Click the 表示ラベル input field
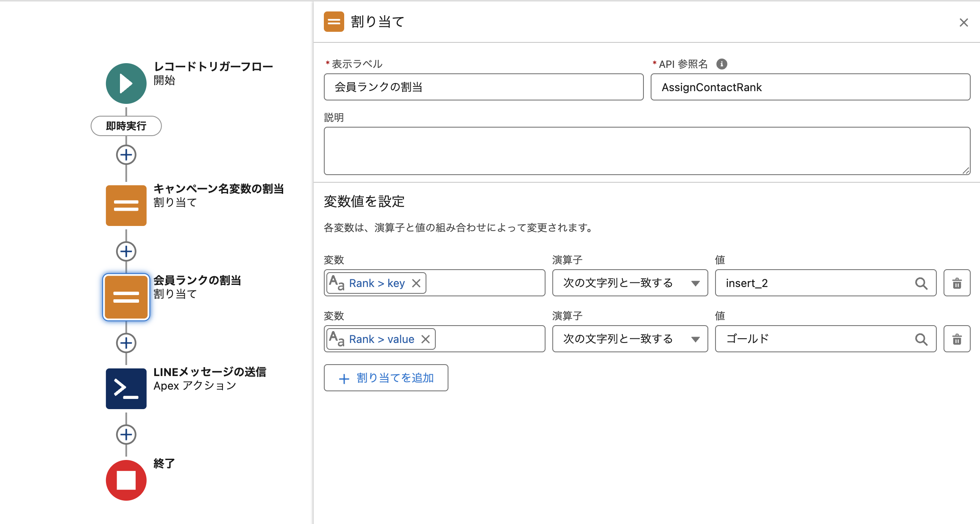This screenshot has width=980, height=524. (x=483, y=87)
